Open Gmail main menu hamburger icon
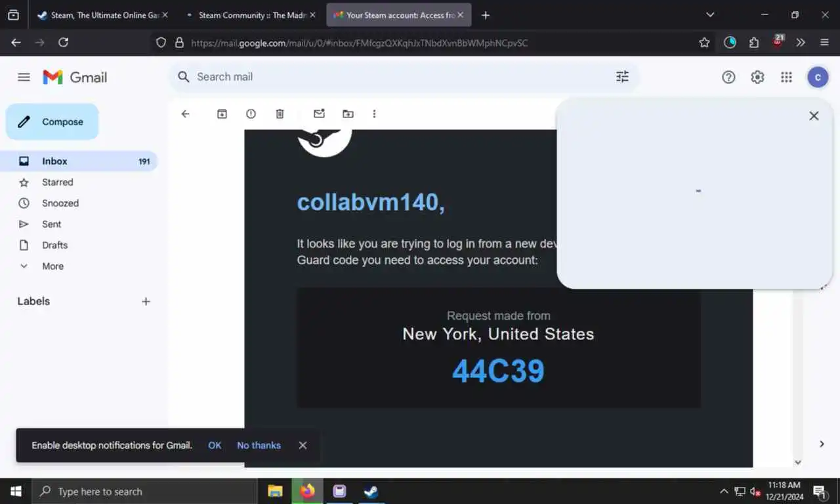The width and height of the screenshot is (840, 504). [24, 77]
